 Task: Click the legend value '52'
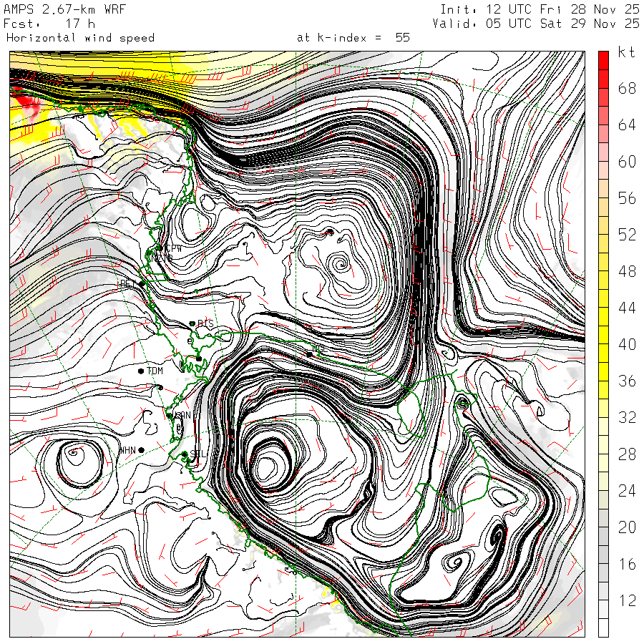click(627, 235)
